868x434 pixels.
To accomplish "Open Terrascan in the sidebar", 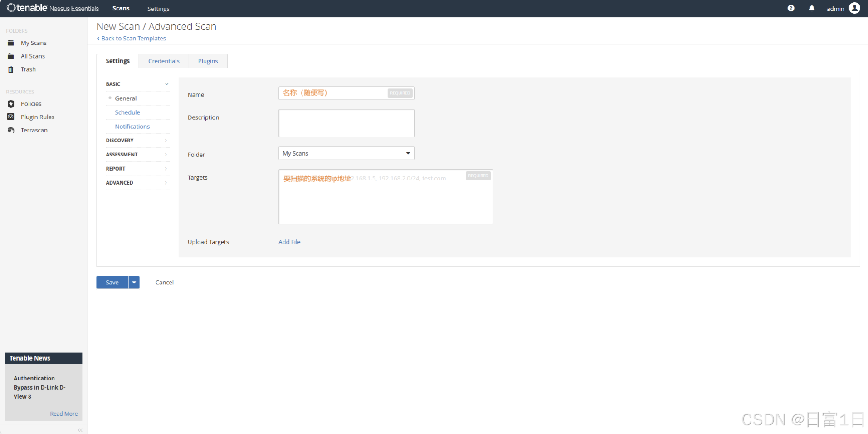I will click(x=34, y=130).
